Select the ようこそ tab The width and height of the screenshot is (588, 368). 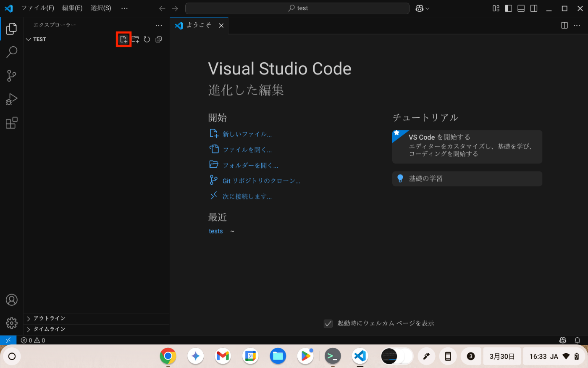click(199, 25)
